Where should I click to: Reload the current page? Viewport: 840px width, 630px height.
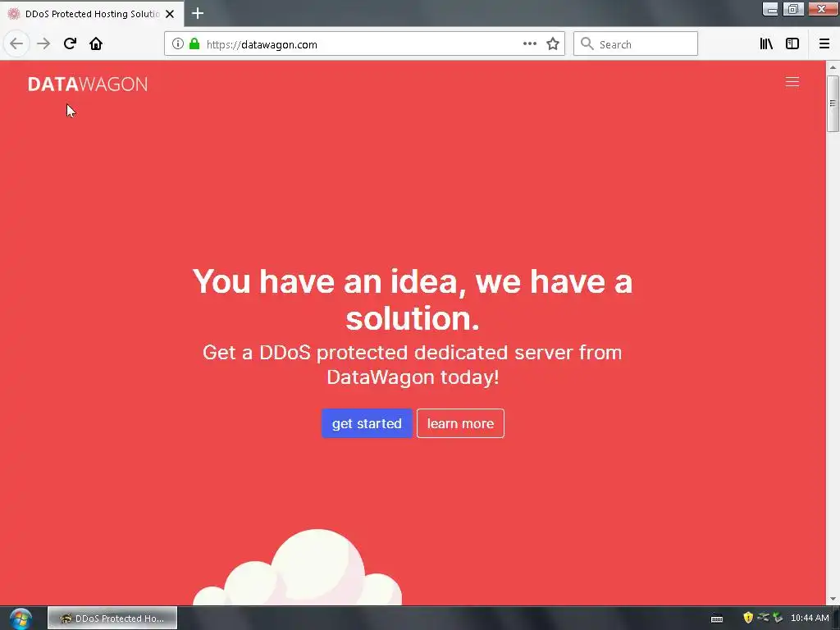tap(70, 44)
